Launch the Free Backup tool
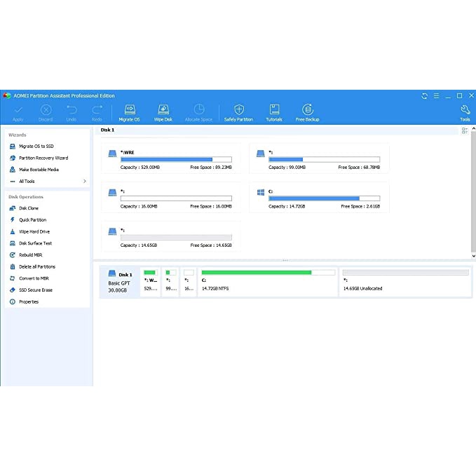 307,112
